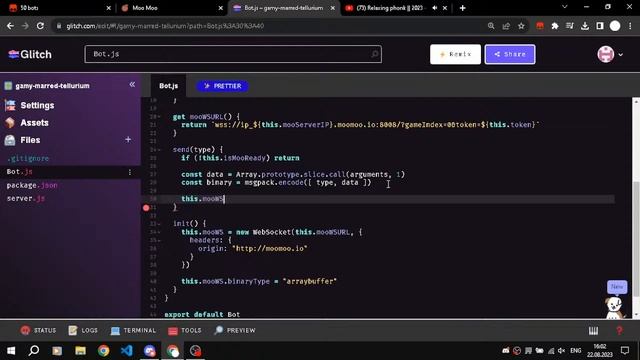
Task: Fold the send(type) function block
Action: click(x=159, y=150)
